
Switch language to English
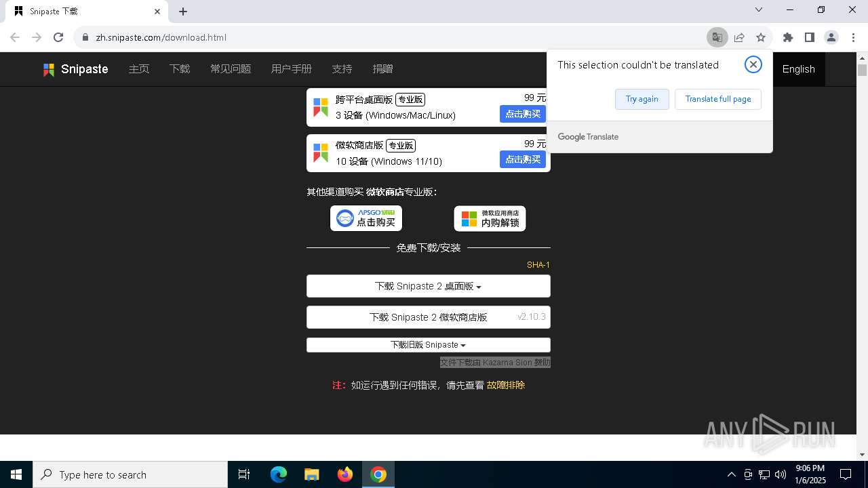tap(798, 69)
